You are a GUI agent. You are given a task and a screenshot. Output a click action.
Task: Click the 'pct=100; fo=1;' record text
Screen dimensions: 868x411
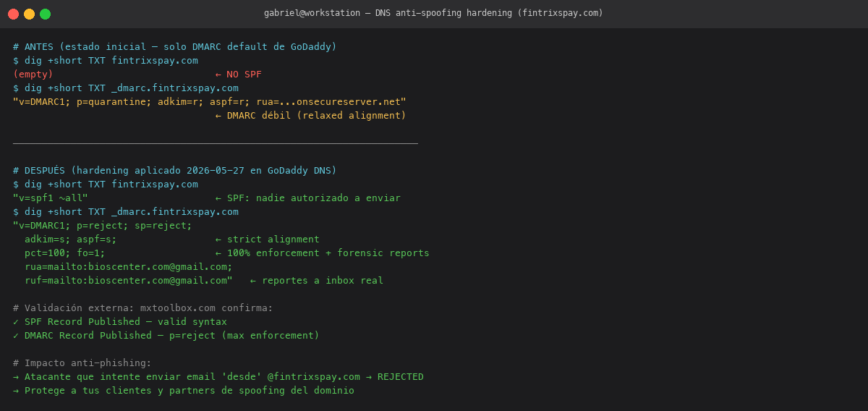pyautogui.click(x=65, y=253)
